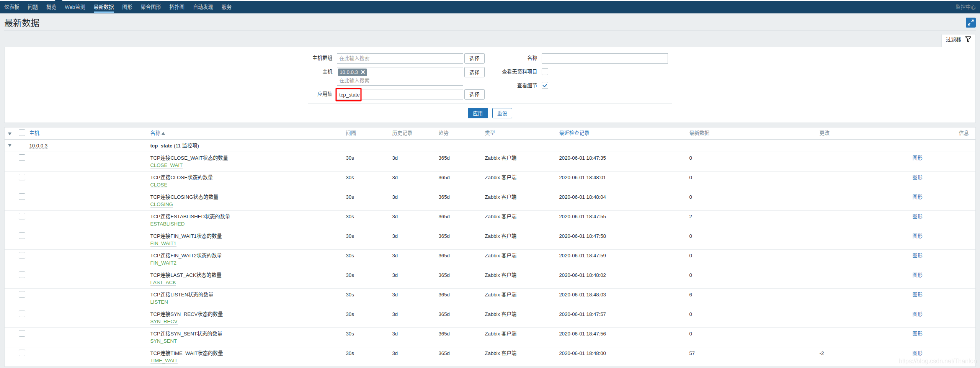Open Web监测 menu item

click(75, 7)
